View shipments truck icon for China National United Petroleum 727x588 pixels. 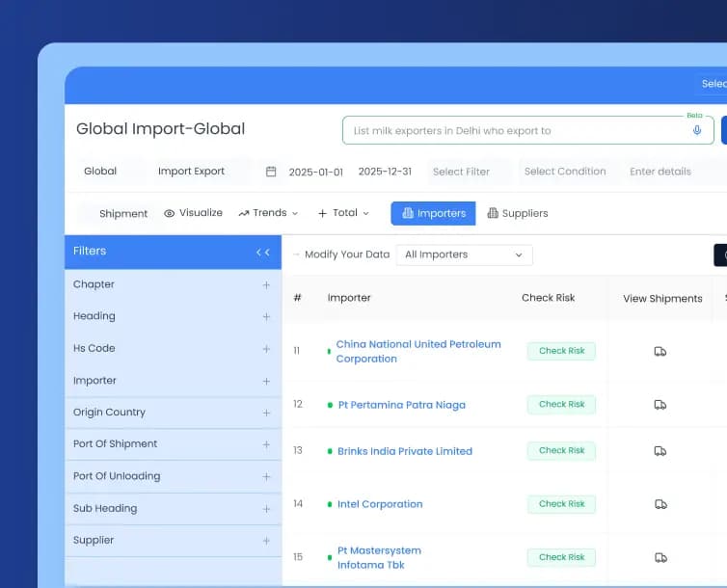660,351
